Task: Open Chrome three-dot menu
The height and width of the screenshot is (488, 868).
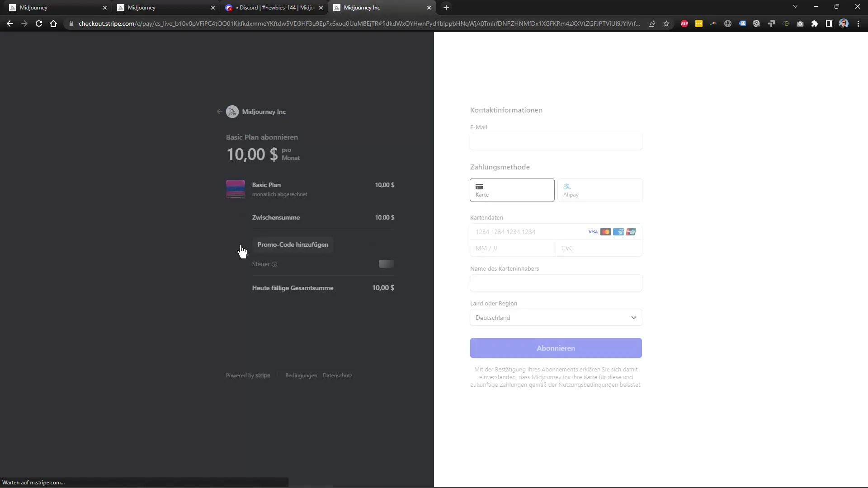Action: coord(858,23)
